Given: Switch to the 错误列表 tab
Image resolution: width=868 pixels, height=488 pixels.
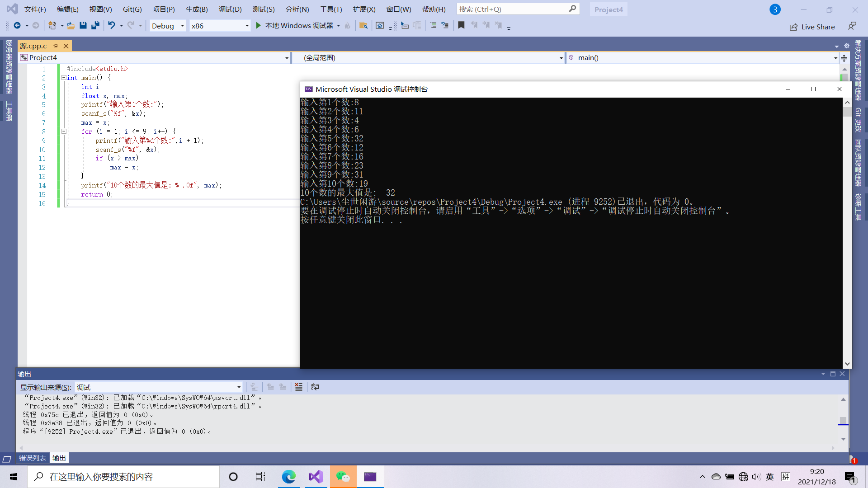Looking at the screenshot, I should pyautogui.click(x=33, y=458).
